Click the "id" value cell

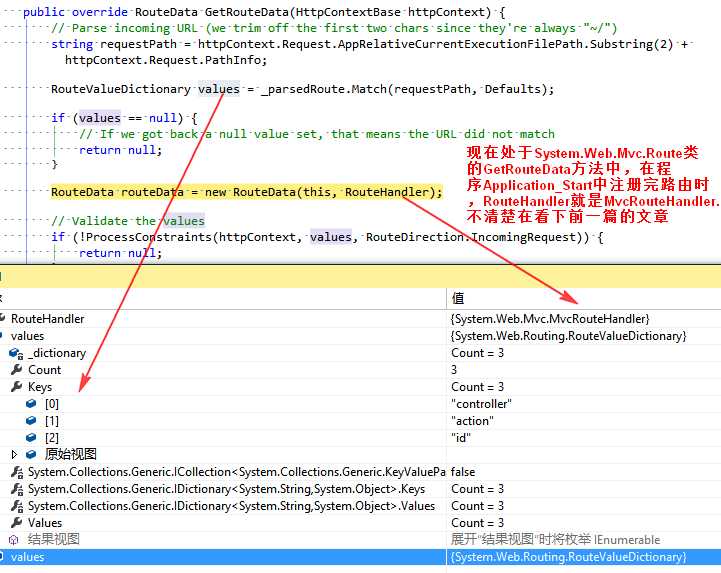pos(461,438)
